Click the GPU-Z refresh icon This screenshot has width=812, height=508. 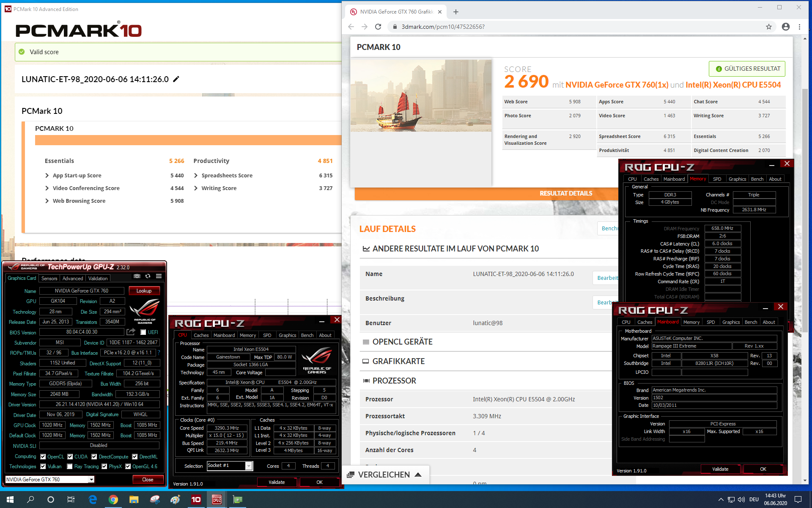coord(148,276)
